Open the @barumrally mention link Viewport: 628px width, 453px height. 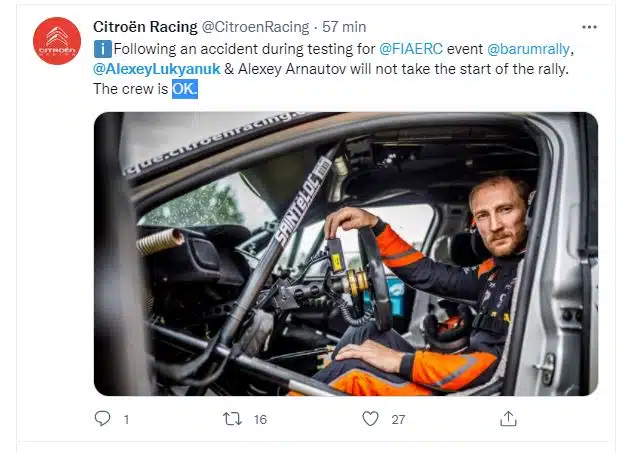pyautogui.click(x=528, y=49)
